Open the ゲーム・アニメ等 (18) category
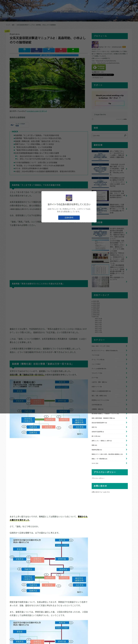Screen dimensions: 138x644 tap(98, 359)
